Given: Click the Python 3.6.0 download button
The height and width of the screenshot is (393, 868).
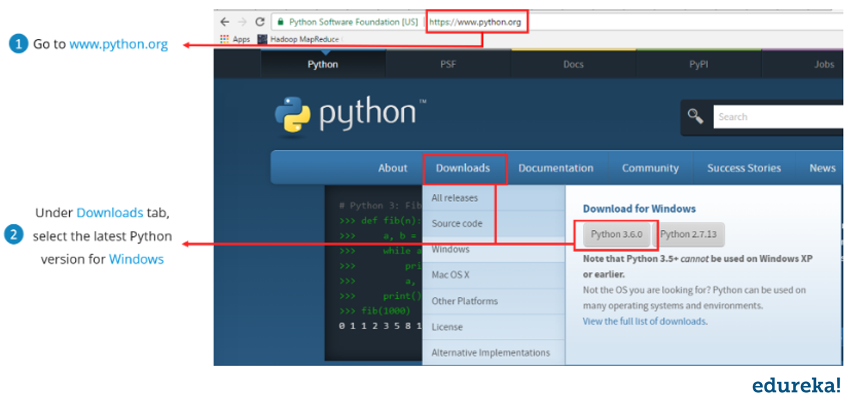Looking at the screenshot, I should click(618, 234).
